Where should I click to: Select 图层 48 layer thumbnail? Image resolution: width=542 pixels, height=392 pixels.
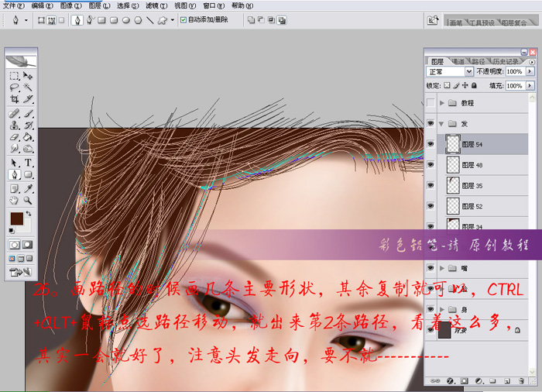(x=452, y=165)
